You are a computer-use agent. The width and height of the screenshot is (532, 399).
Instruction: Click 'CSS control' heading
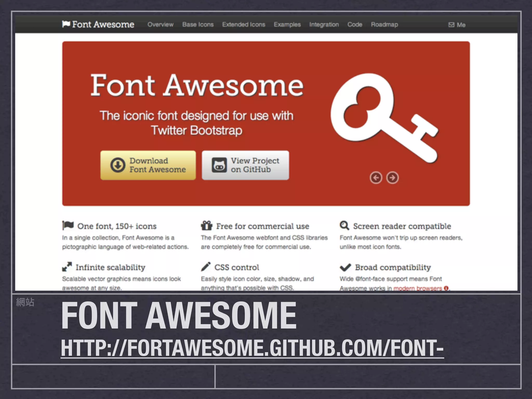coord(237,267)
